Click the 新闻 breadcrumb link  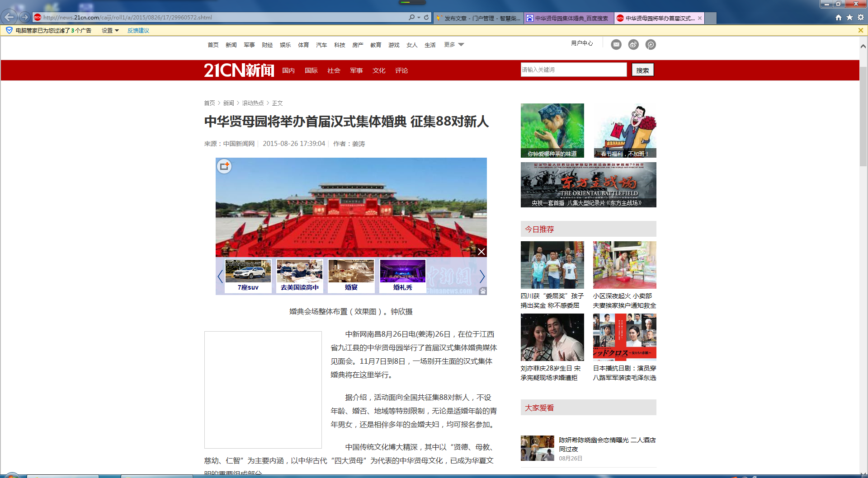tap(229, 103)
